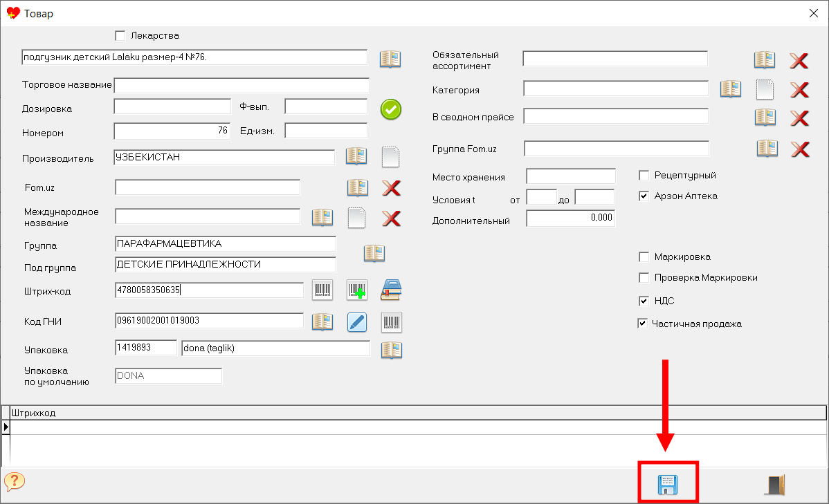Open packaging lookup book icon
829x504 pixels.
point(391,350)
